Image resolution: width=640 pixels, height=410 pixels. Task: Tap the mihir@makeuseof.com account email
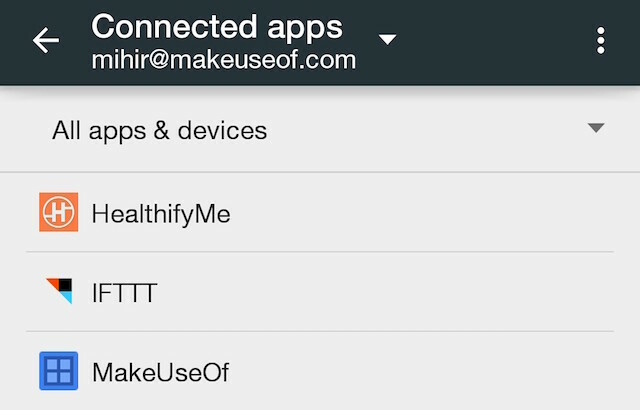tap(224, 60)
